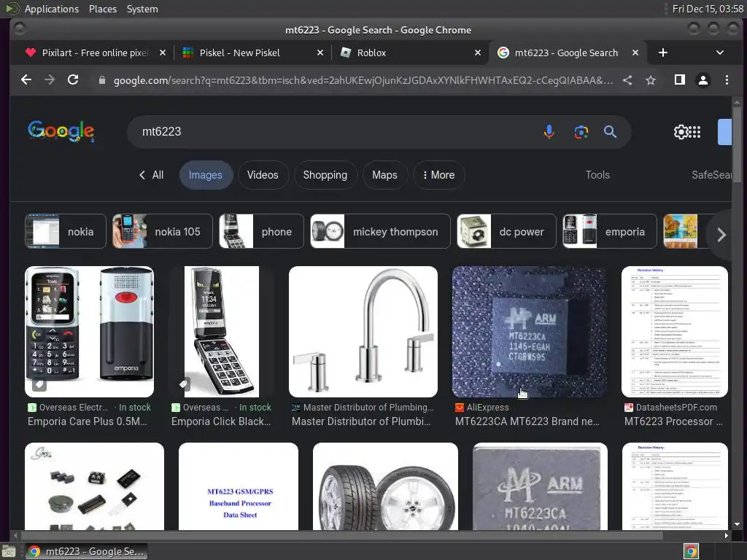This screenshot has width=747, height=560.
Task: Show more suggestion chips with arrow
Action: coord(721,234)
